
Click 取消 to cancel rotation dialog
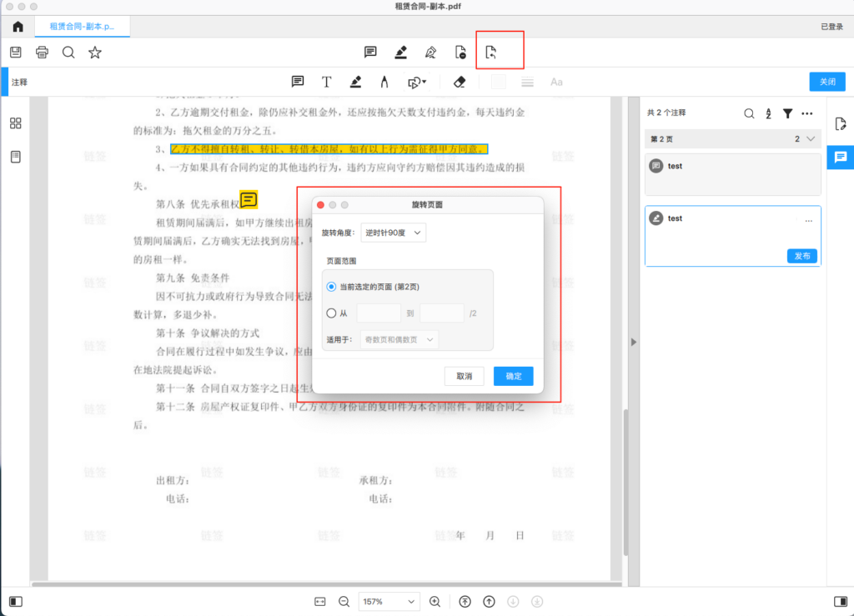tap(464, 376)
